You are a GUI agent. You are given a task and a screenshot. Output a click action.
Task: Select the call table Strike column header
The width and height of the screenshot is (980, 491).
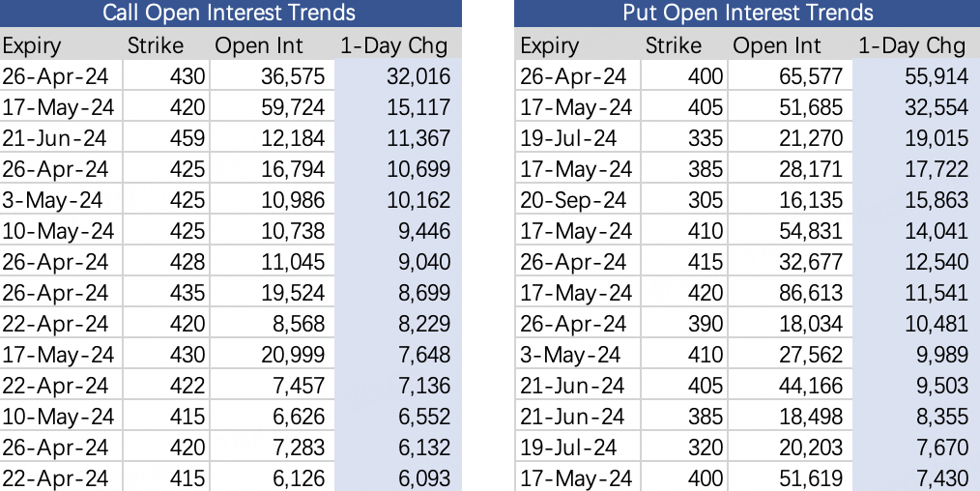tap(156, 45)
